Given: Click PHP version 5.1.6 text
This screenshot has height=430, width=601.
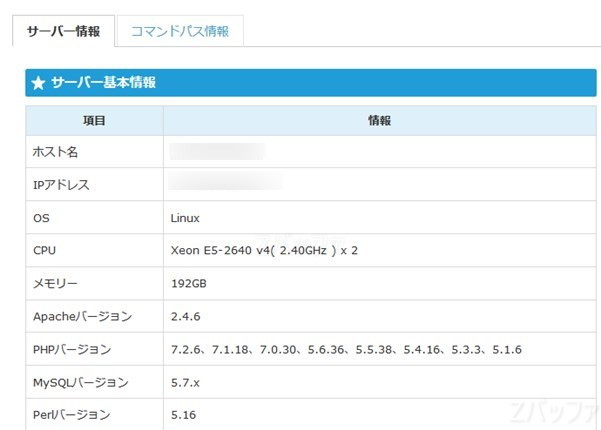Looking at the screenshot, I should click(x=507, y=350).
